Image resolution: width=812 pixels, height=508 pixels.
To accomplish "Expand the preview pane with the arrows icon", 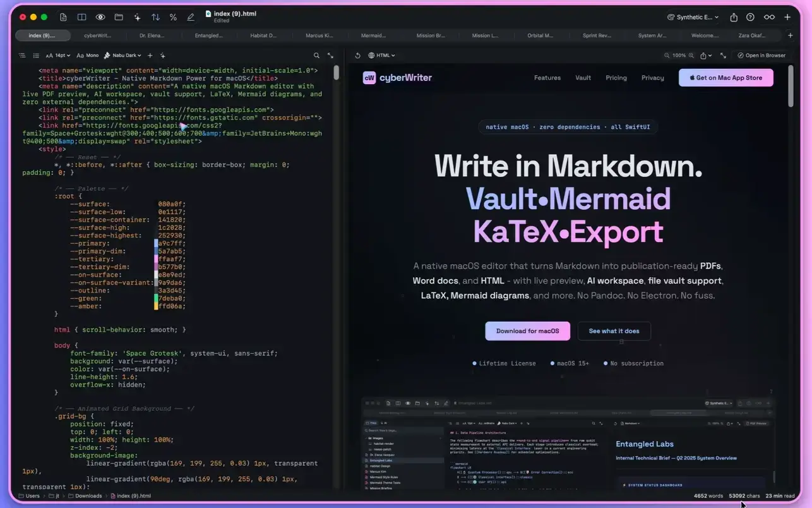I will (723, 56).
